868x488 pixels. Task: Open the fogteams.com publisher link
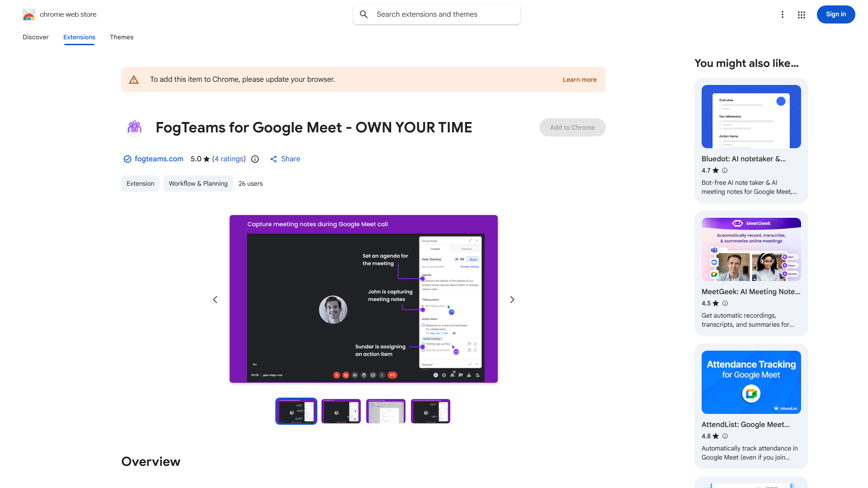pos(159,159)
